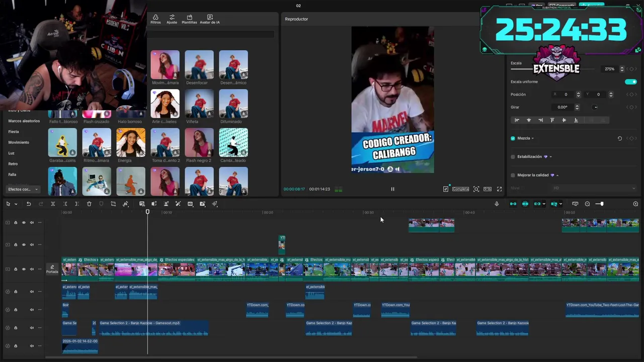644x362 pixels.
Task: Align the clip to the horizontal center
Action: [529, 120]
